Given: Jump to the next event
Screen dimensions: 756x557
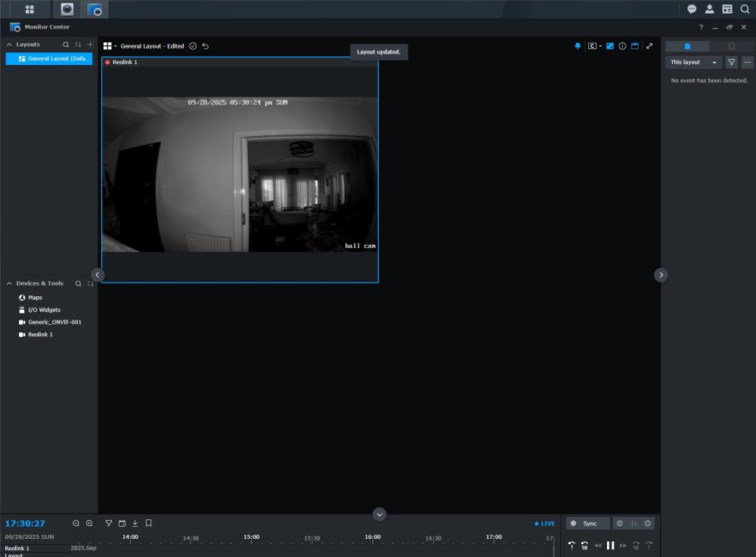Looking at the screenshot, I should click(649, 546).
